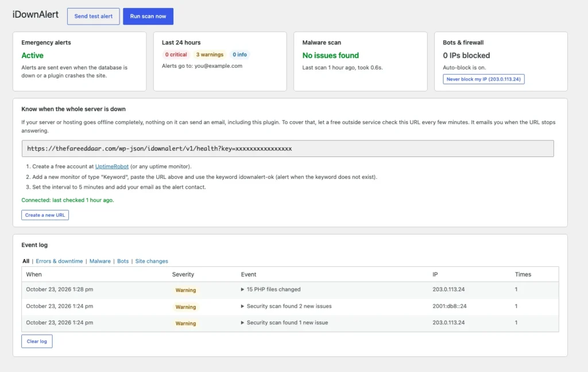This screenshot has width=588, height=372.
Task: Click Last scan 1 hour ago text
Action: click(342, 68)
